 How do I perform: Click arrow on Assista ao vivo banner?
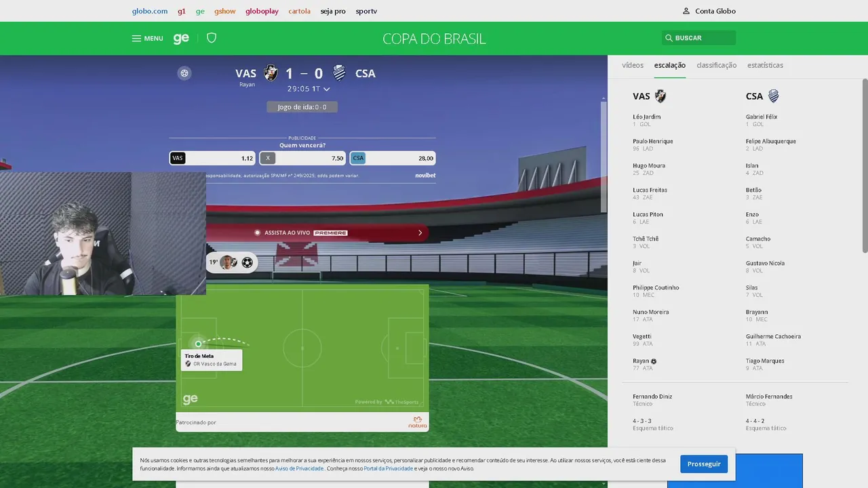pyautogui.click(x=420, y=232)
